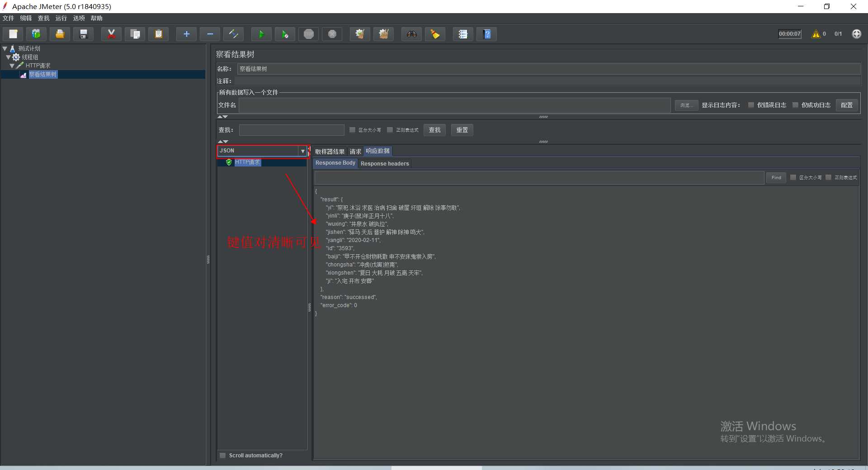The height and width of the screenshot is (470, 868).
Task: Switch to 响应数据 tab
Action: pyautogui.click(x=378, y=151)
